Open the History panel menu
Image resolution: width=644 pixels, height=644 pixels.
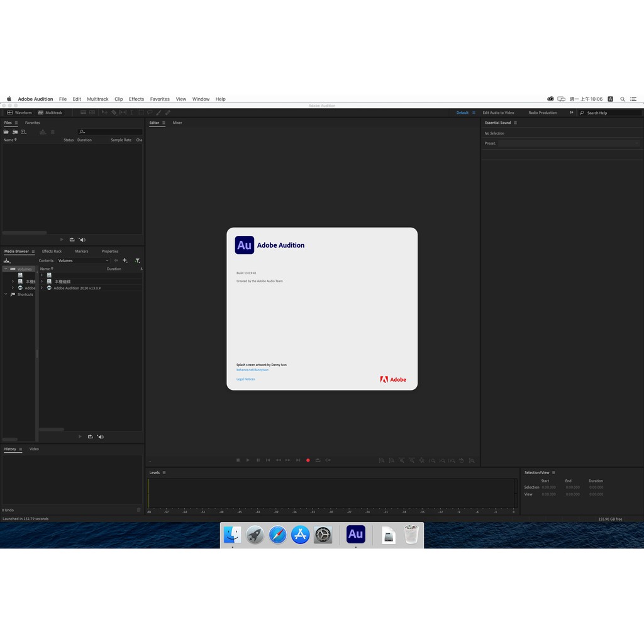point(21,449)
